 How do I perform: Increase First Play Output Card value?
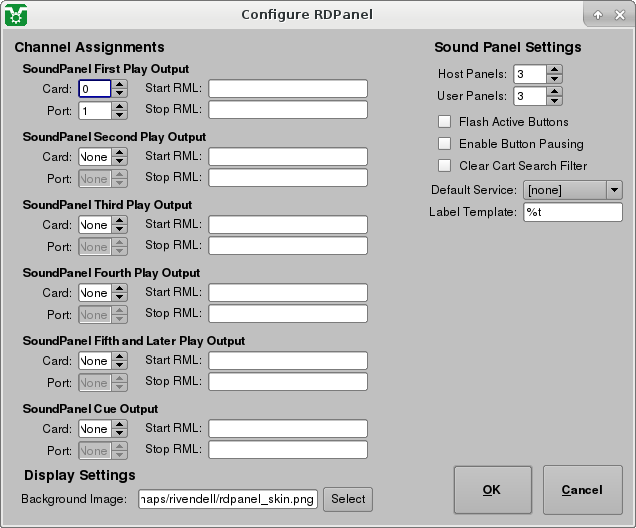tap(120, 84)
